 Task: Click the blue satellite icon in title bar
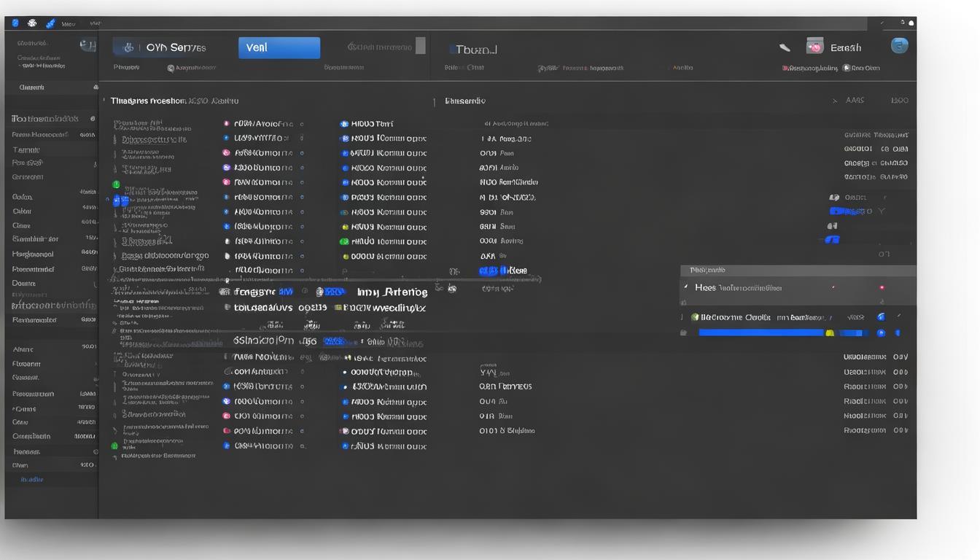[50, 23]
